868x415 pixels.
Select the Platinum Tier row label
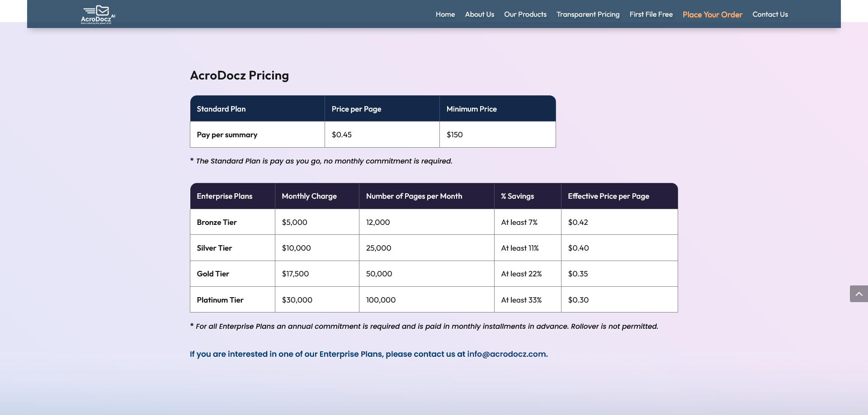[x=232, y=300]
